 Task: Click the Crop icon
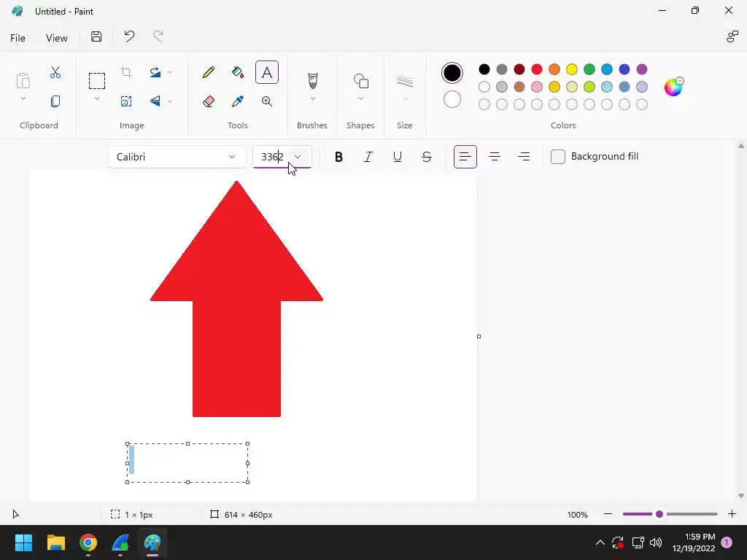tap(126, 72)
